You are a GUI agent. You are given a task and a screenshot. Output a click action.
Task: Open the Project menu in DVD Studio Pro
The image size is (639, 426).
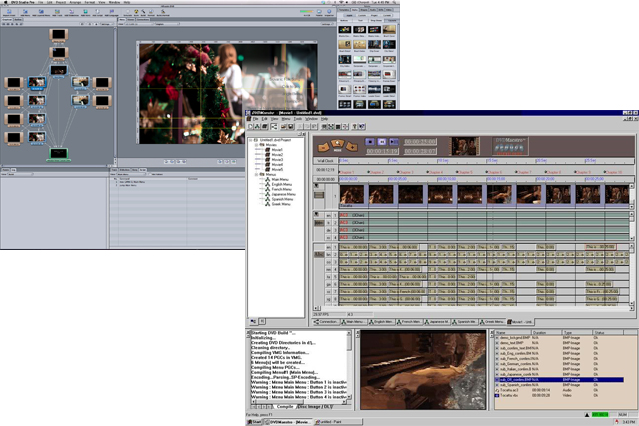[x=61, y=2]
